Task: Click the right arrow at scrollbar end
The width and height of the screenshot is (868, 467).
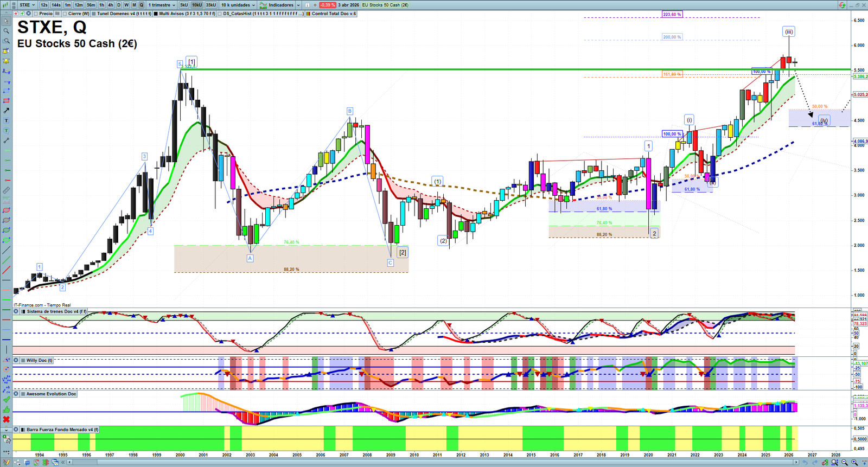Action: point(796,462)
